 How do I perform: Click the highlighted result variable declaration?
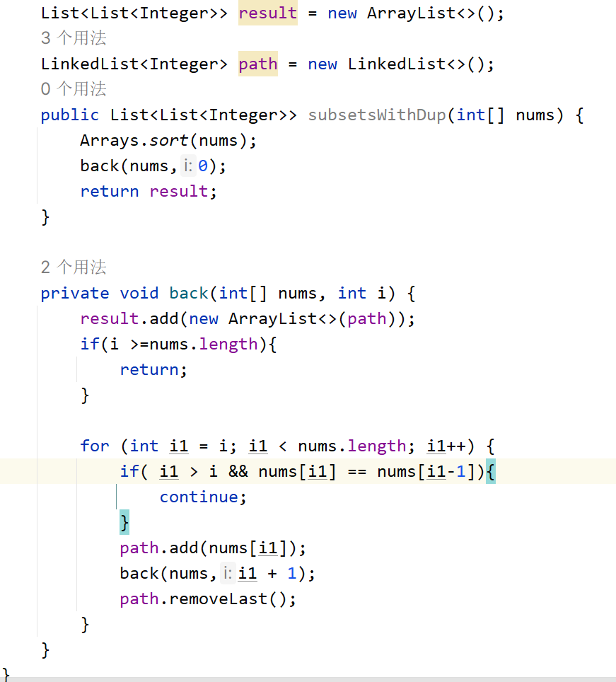pos(267,13)
